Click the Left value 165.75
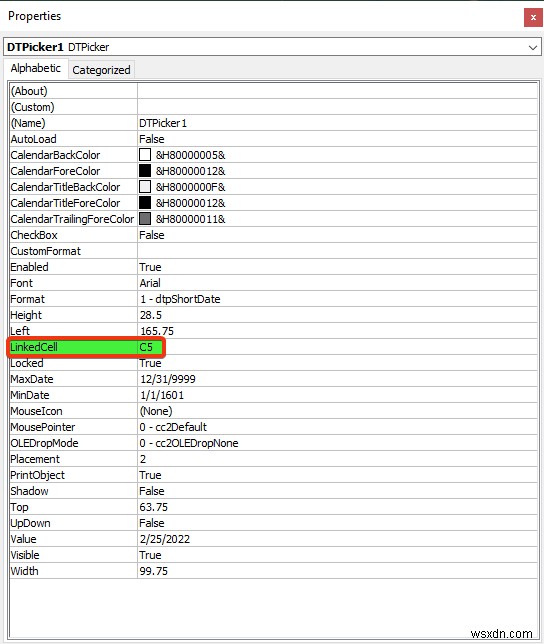 point(157,331)
